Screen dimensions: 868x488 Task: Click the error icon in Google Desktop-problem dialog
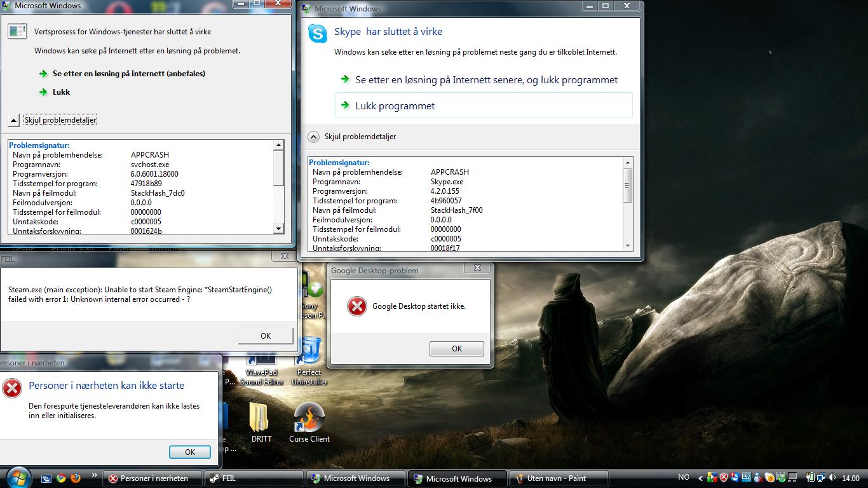[x=357, y=307]
